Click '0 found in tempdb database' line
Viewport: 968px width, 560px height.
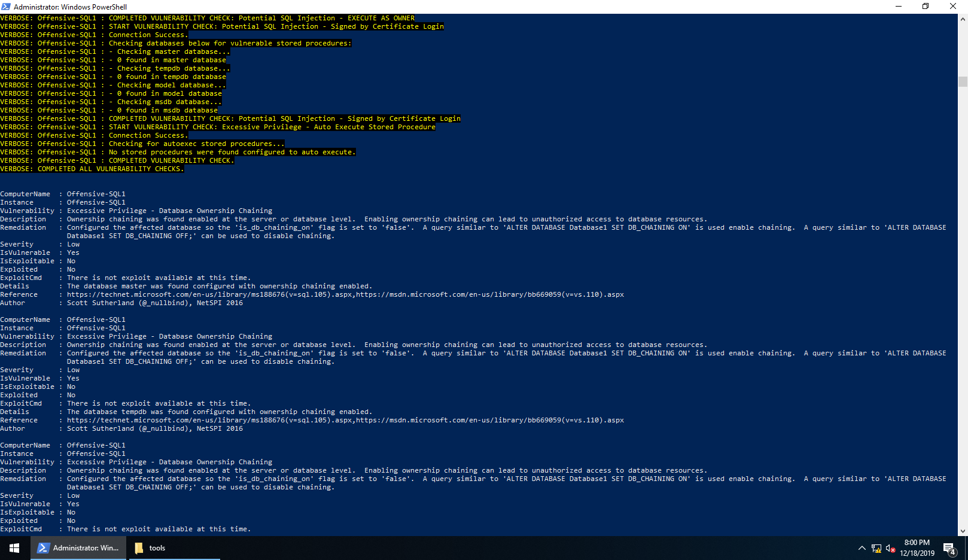(x=113, y=77)
